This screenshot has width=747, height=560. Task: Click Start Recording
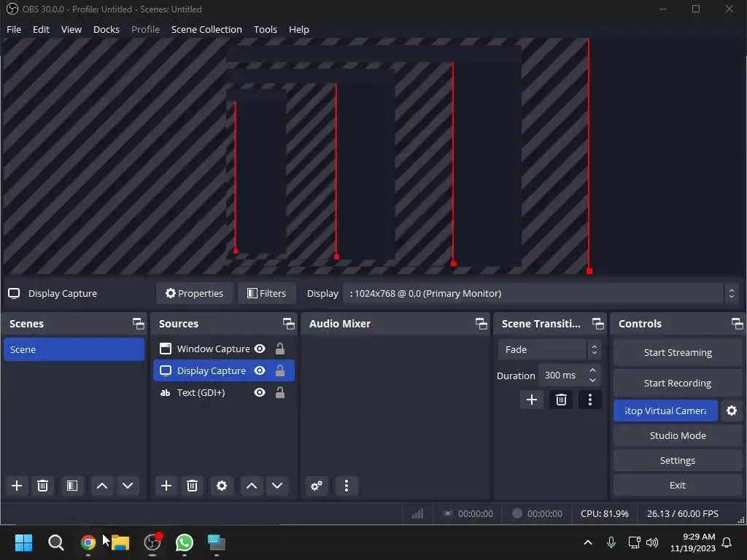678,383
